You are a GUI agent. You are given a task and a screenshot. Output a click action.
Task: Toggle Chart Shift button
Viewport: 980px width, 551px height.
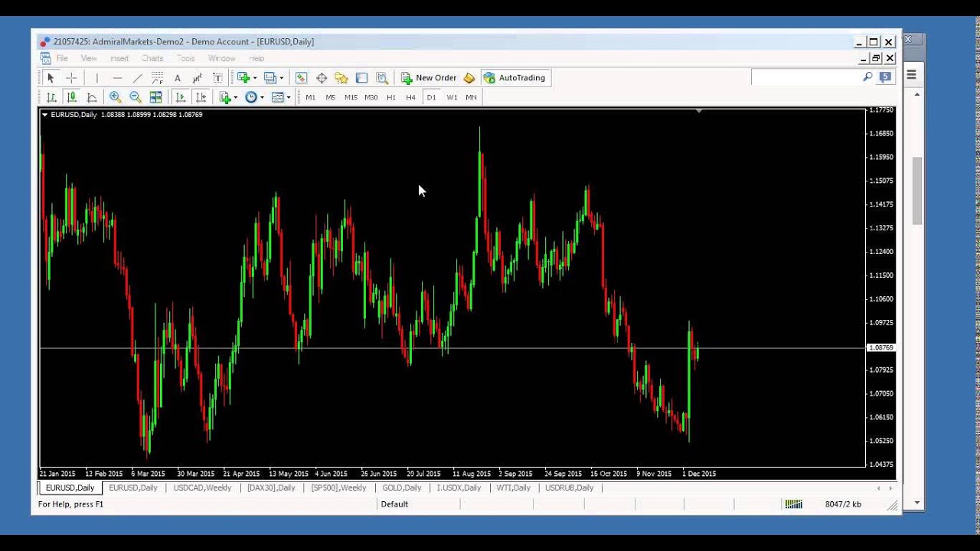click(201, 97)
